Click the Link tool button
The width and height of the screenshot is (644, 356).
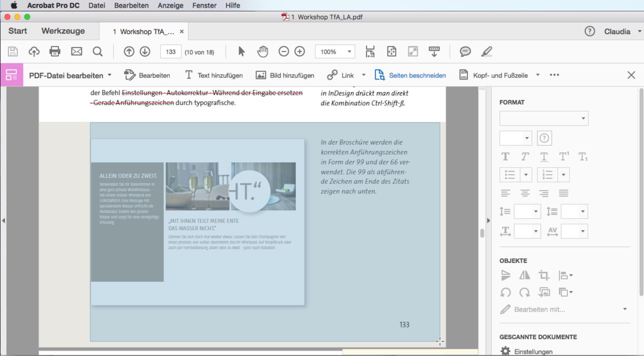[341, 75]
